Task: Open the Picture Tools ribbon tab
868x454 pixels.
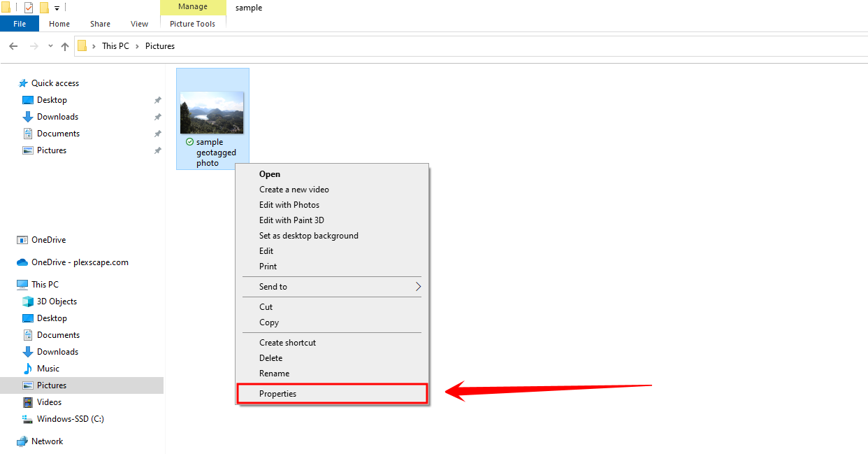Action: click(193, 24)
